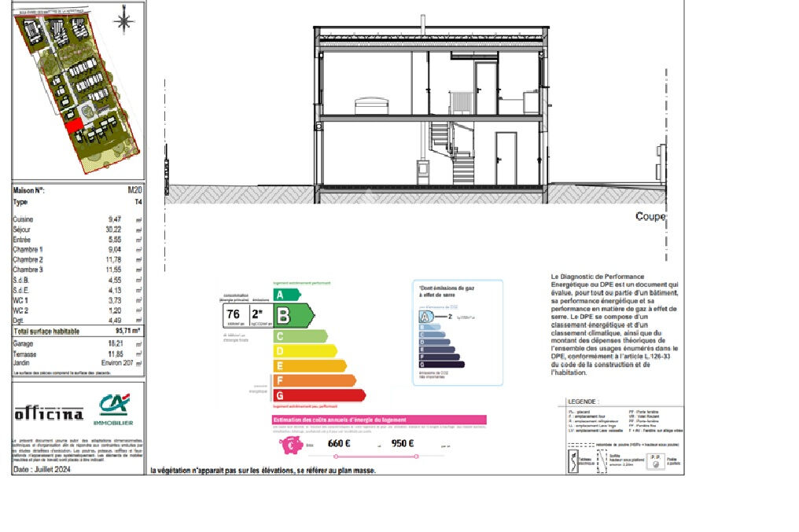799x532 pixels.
Task: Click the wood stove beside the staircase
Action: coord(422,174)
